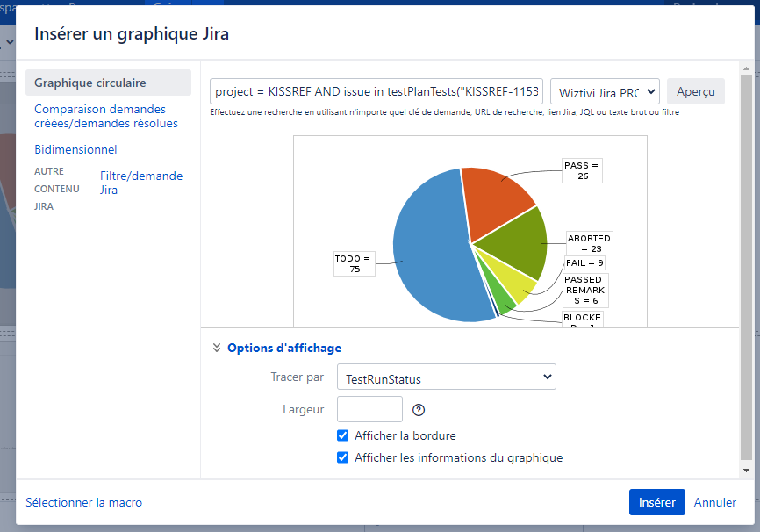Click the Annuler button

click(x=714, y=502)
